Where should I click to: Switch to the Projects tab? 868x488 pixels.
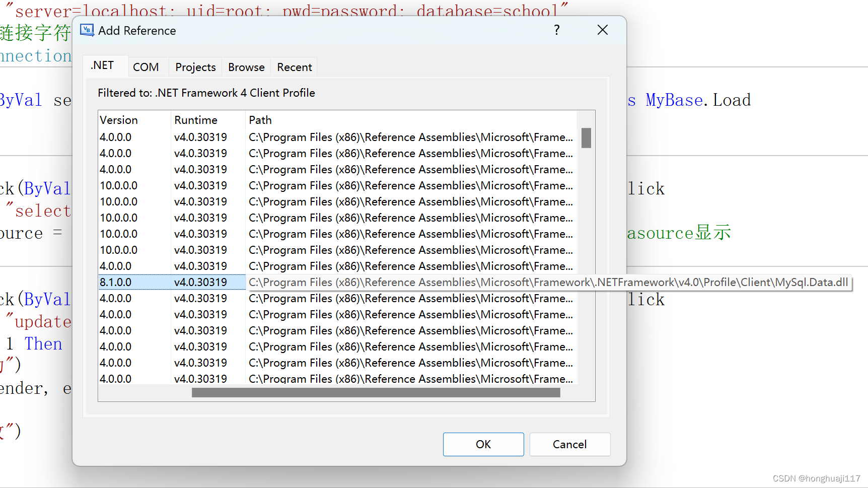point(195,67)
